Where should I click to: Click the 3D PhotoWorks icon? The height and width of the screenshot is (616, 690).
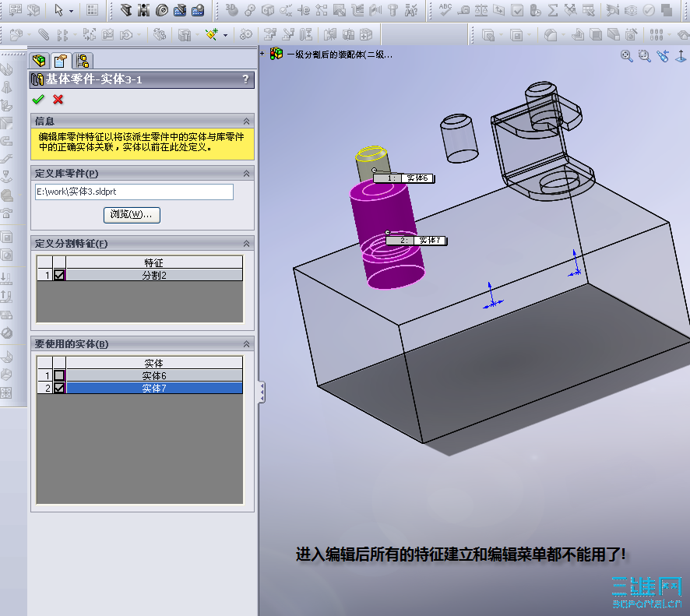pos(231,10)
